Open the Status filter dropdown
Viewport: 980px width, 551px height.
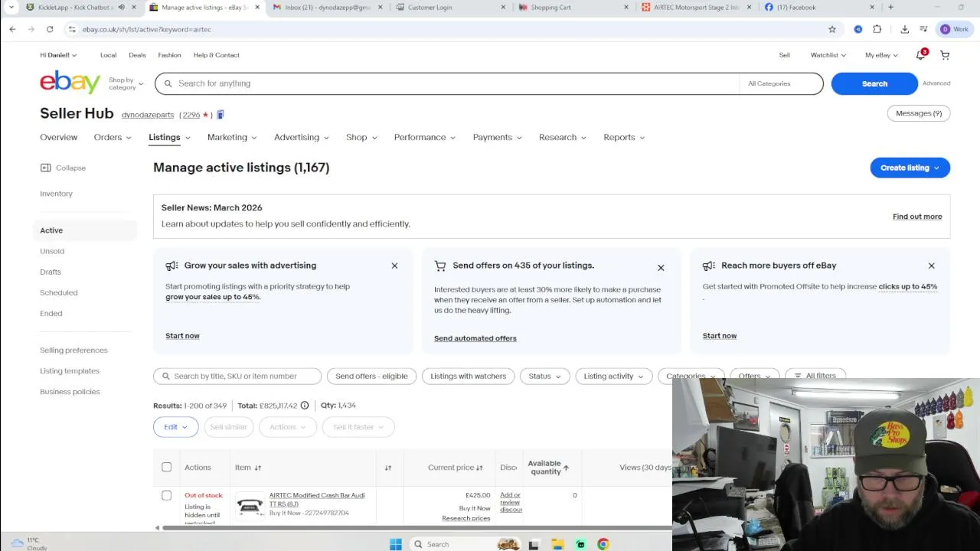point(544,376)
